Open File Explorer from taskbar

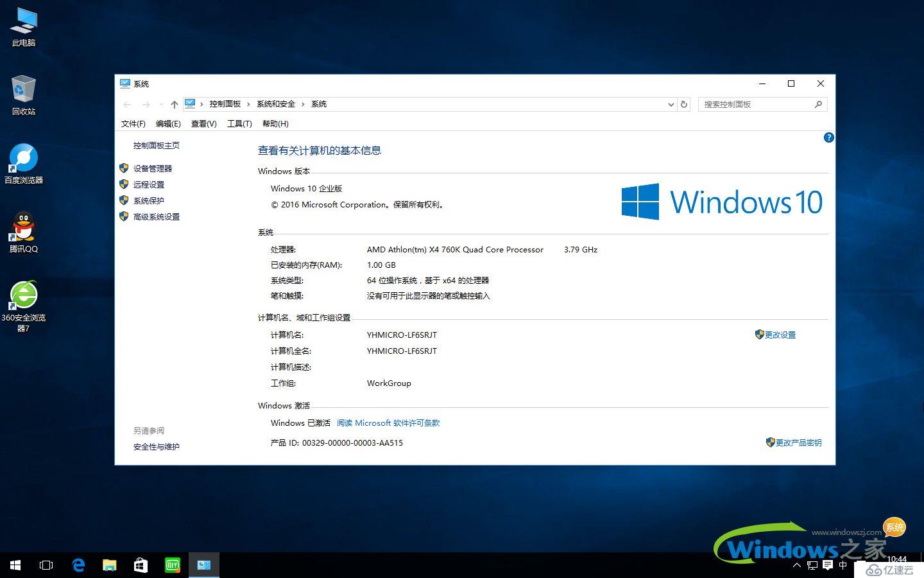click(x=109, y=565)
